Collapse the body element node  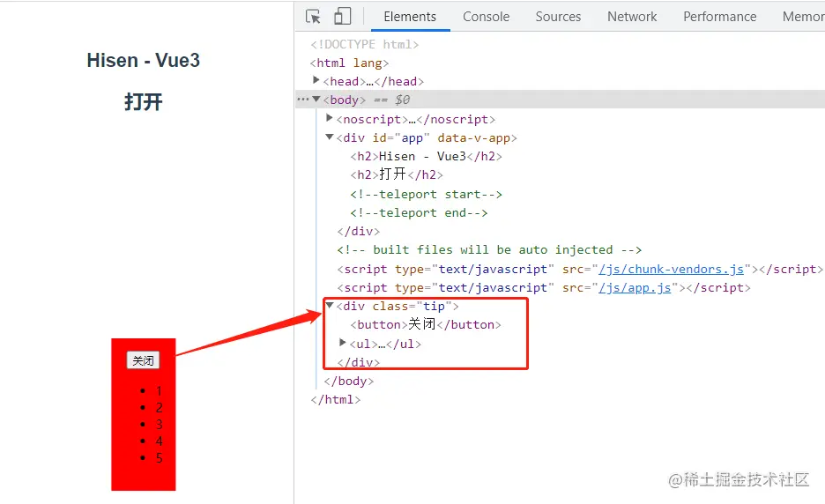316,99
